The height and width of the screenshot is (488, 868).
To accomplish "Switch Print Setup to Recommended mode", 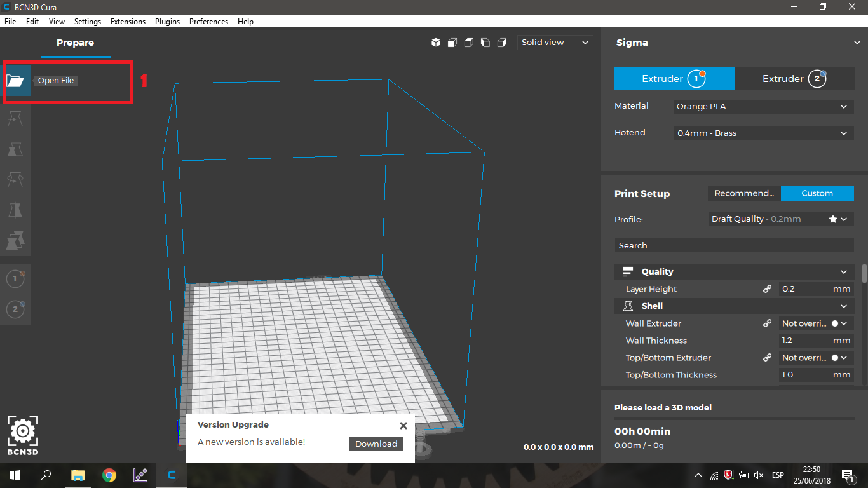I will point(744,193).
